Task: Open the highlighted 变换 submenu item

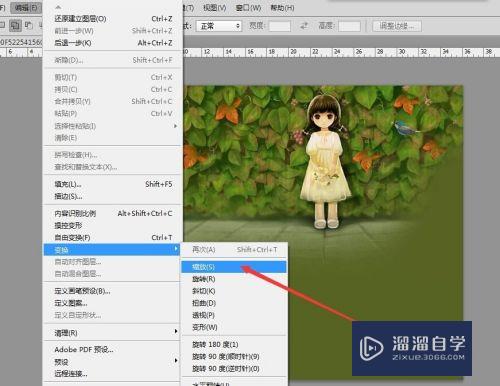Action: (112, 249)
